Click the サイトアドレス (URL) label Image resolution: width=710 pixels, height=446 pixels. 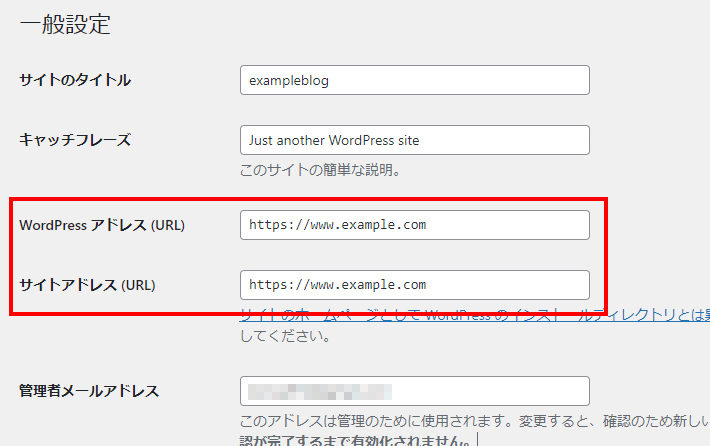point(87,285)
